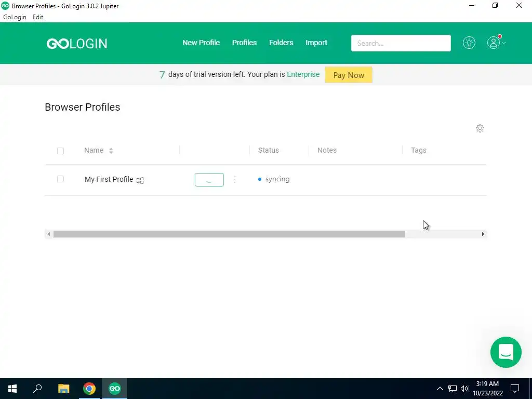Screen dimensions: 532x399
Task: Sort profiles by Name arrows
Action: coord(111,151)
